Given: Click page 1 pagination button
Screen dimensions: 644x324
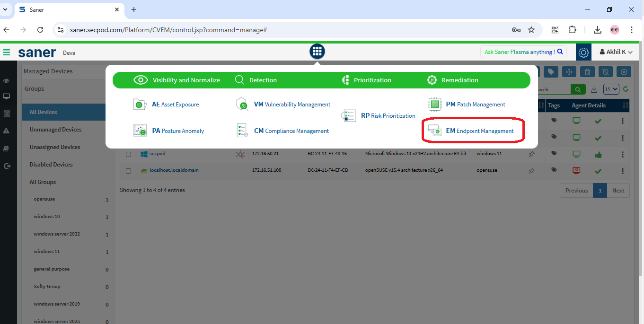Looking at the screenshot, I should point(600,191).
